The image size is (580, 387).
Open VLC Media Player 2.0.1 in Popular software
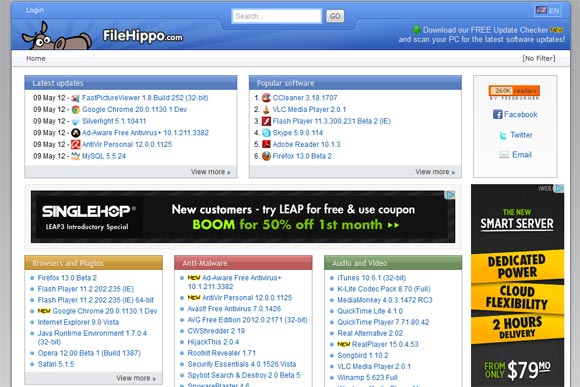(x=309, y=110)
